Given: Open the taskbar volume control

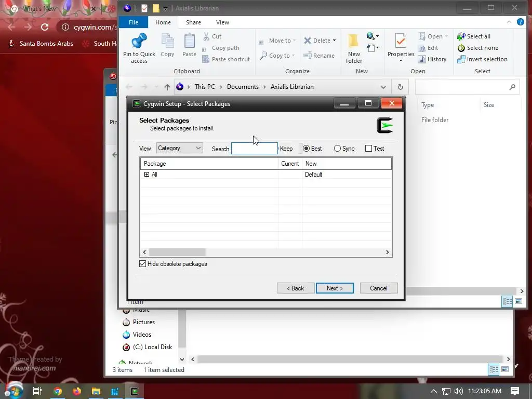Looking at the screenshot, I should click(458, 391).
